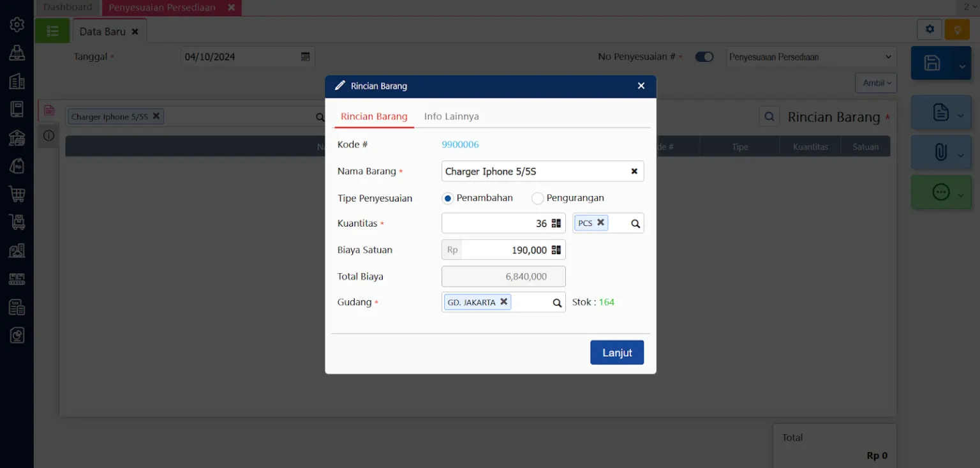Expand the arrow next to the save button
Viewport: 980px width, 468px height.
[x=961, y=66]
